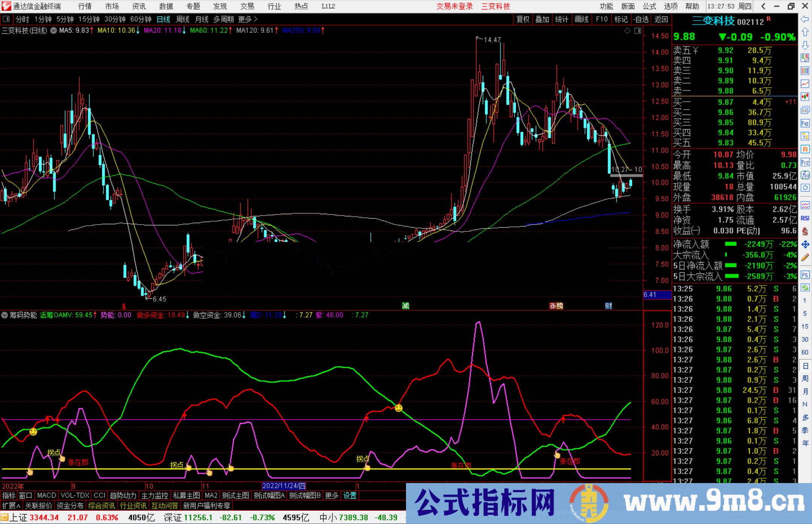Click 交易未登录 to log in

click(454, 6)
